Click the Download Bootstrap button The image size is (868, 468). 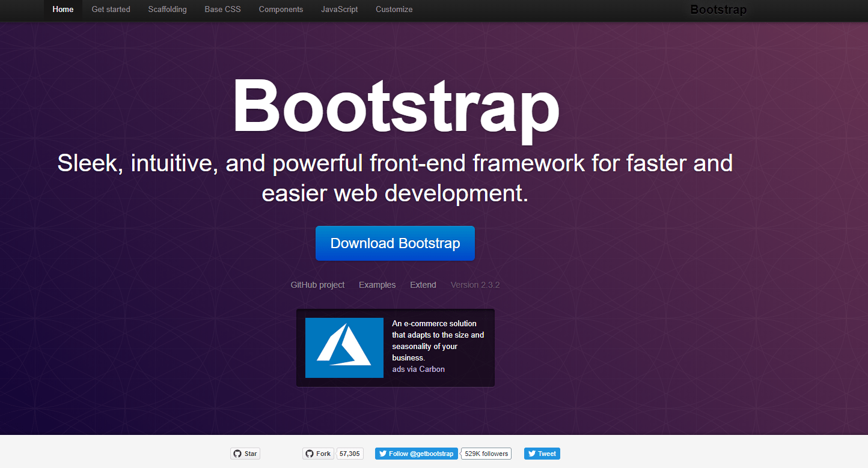click(x=395, y=243)
